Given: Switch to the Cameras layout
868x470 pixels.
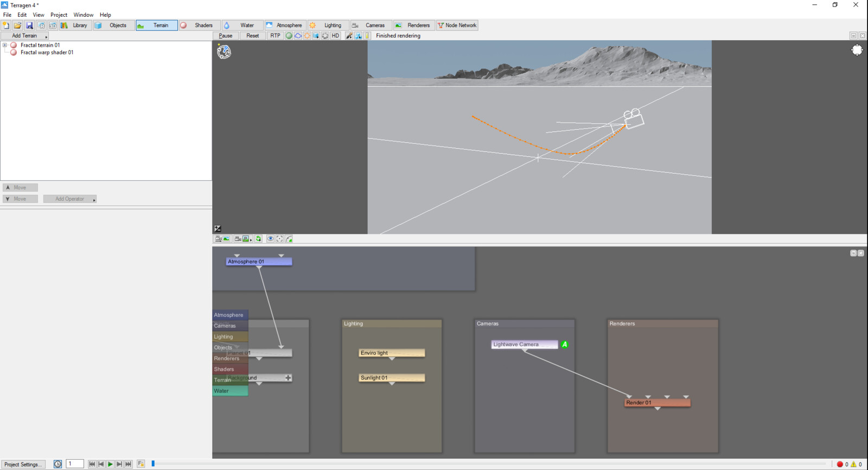Looking at the screenshot, I should coord(371,25).
